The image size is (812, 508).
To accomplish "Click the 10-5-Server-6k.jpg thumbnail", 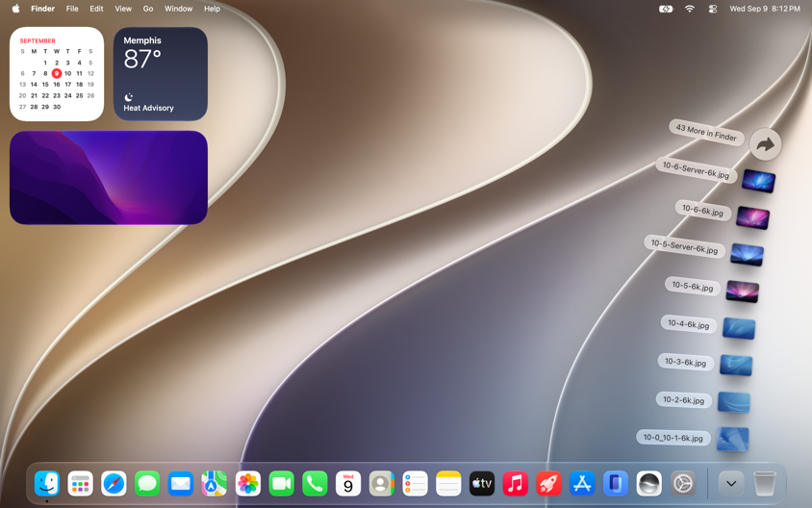I will pos(747,255).
